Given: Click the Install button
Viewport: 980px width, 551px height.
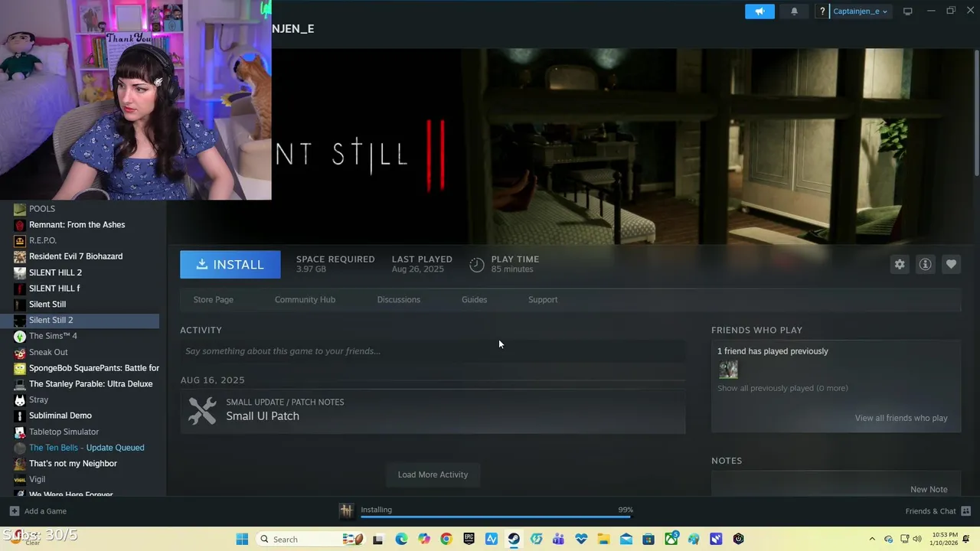Looking at the screenshot, I should tap(230, 265).
